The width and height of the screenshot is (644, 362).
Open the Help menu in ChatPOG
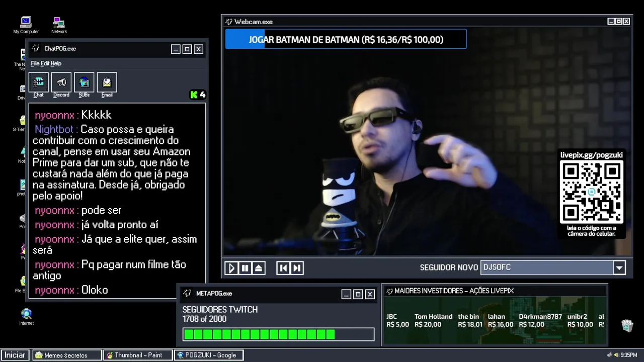click(56, 63)
